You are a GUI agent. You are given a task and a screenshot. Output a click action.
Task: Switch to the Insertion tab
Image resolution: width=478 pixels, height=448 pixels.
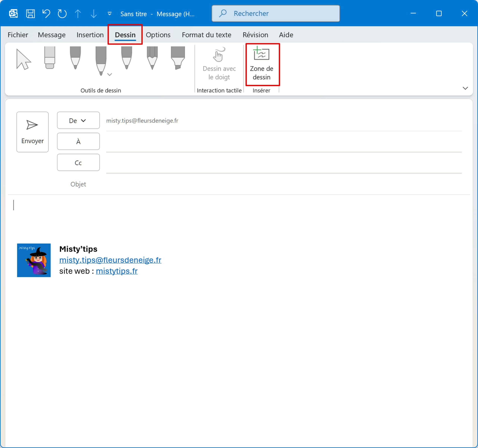[90, 35]
